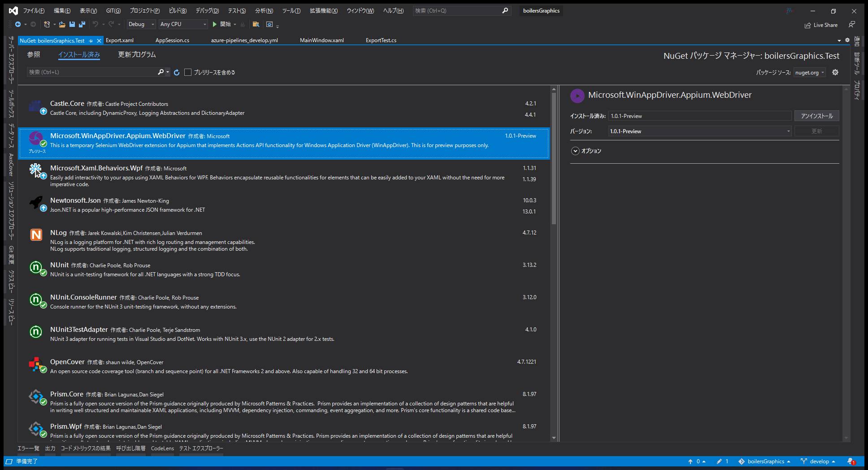Switch to the MainWindow.xaml tab
The image size is (868, 470).
tap(322, 40)
